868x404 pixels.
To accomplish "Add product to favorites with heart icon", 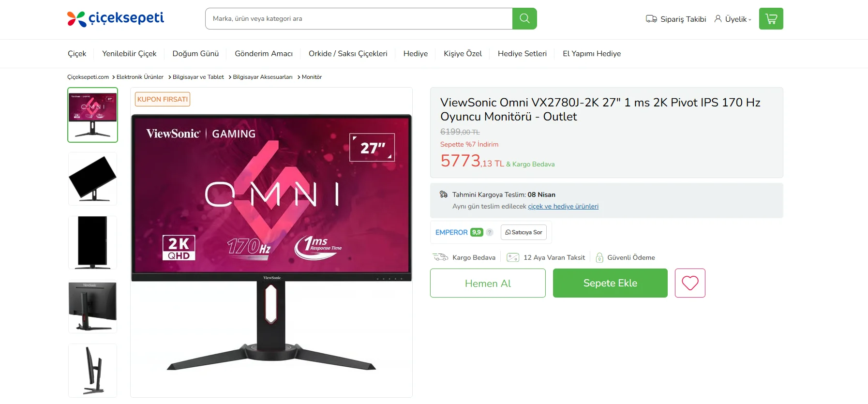I will pyautogui.click(x=690, y=283).
